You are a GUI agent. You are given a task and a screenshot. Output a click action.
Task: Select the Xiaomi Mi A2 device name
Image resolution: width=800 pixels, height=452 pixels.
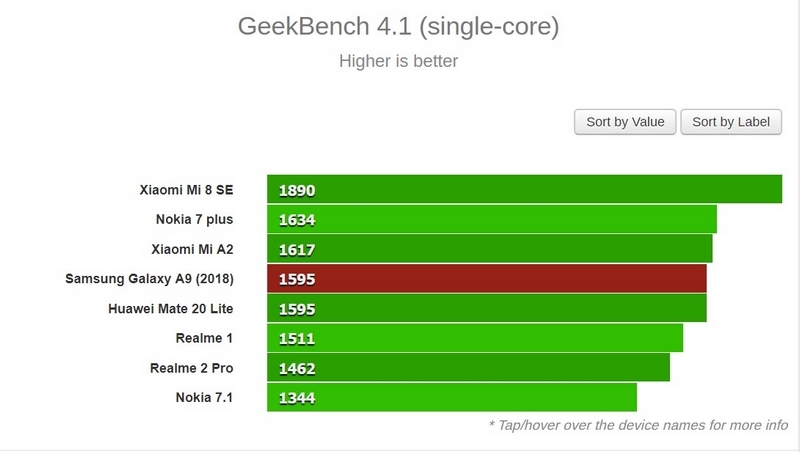(192, 249)
